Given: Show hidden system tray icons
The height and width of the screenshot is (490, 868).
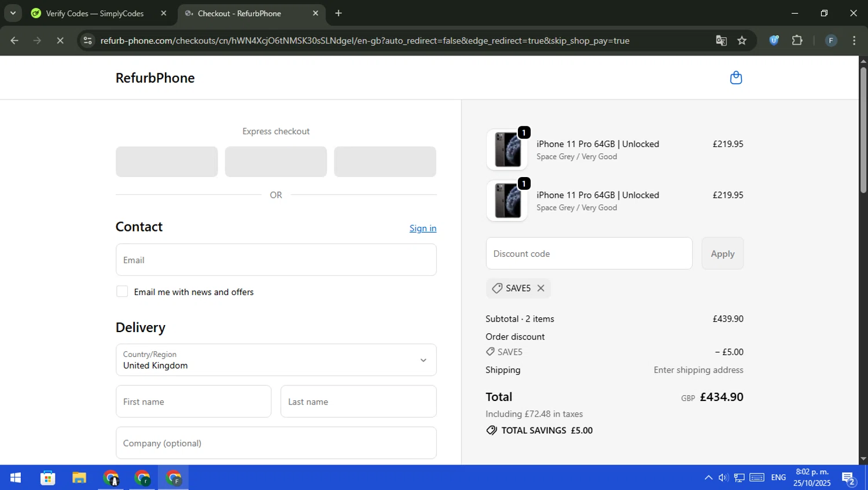Looking at the screenshot, I should [708, 478].
